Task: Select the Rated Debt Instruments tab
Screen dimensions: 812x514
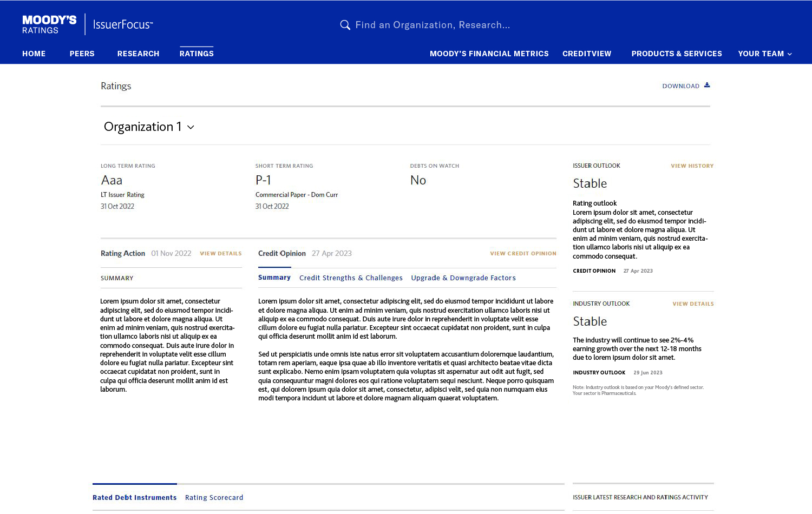Action: [135, 498]
